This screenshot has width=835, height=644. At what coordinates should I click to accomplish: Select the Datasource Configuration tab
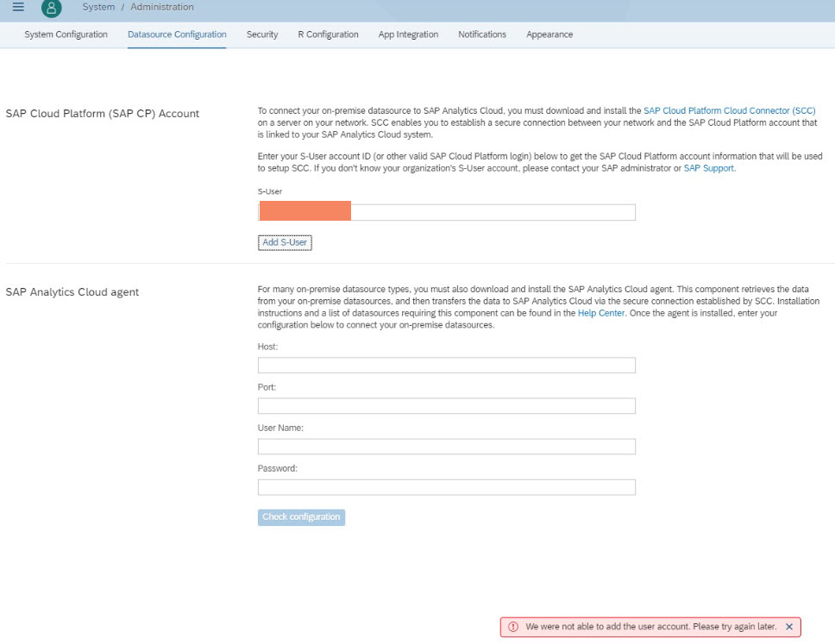click(x=177, y=34)
